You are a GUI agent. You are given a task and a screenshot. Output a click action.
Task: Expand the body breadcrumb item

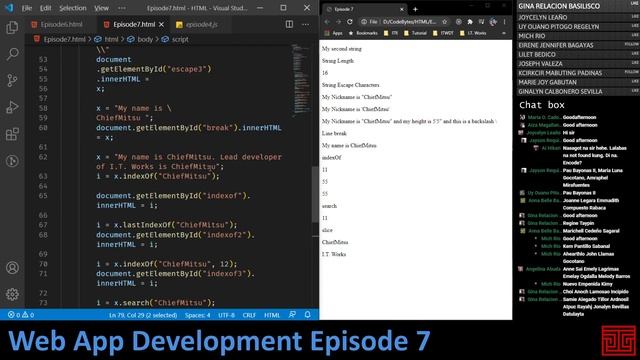pos(140,39)
